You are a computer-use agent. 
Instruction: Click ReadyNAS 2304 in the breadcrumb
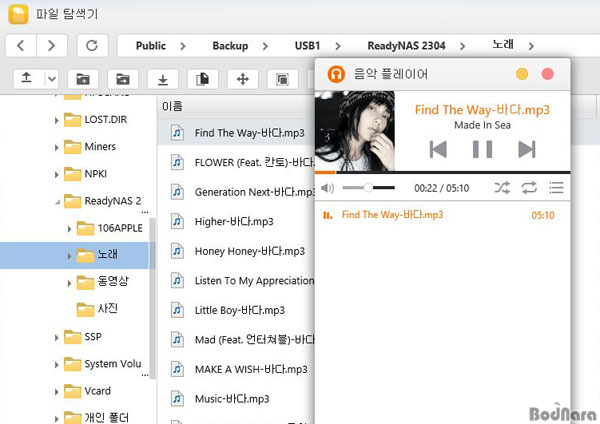click(x=406, y=46)
